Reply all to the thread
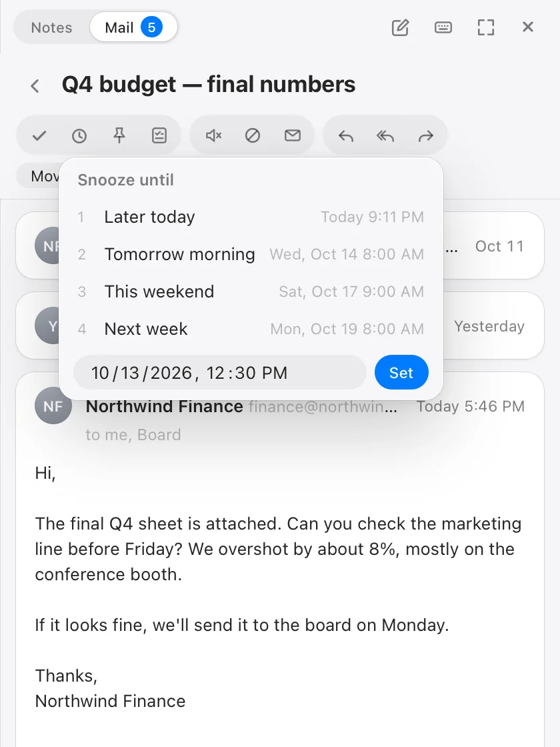Viewport: 560px width, 747px height. tap(385, 136)
